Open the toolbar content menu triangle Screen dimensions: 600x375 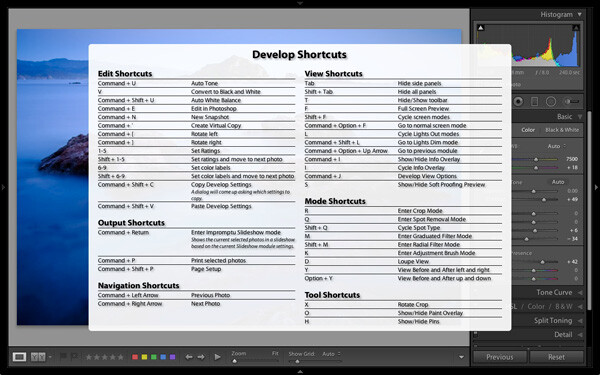pyautogui.click(x=461, y=357)
